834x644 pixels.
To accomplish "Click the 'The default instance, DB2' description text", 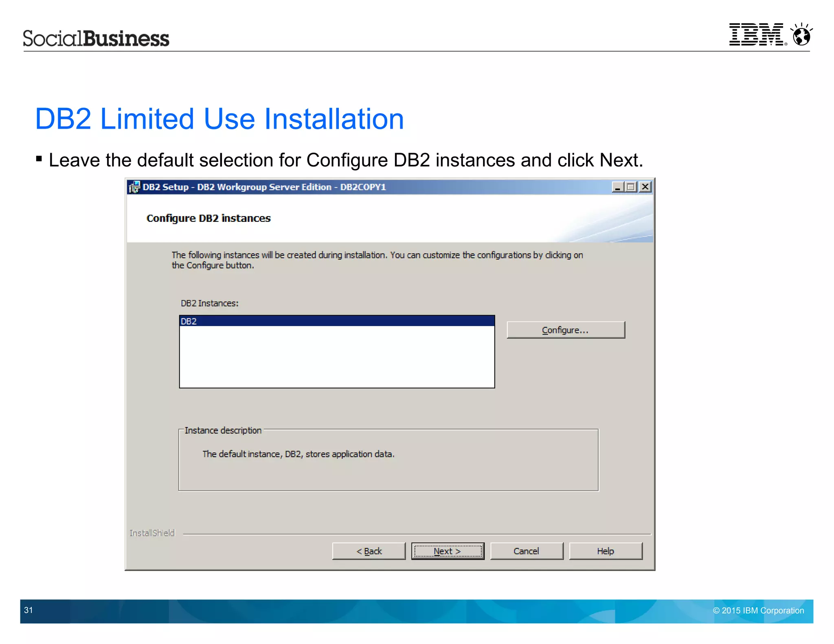I will [x=298, y=454].
